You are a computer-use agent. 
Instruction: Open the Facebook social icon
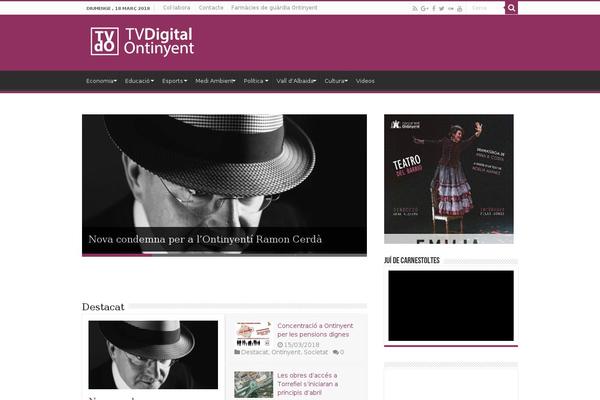point(434,8)
